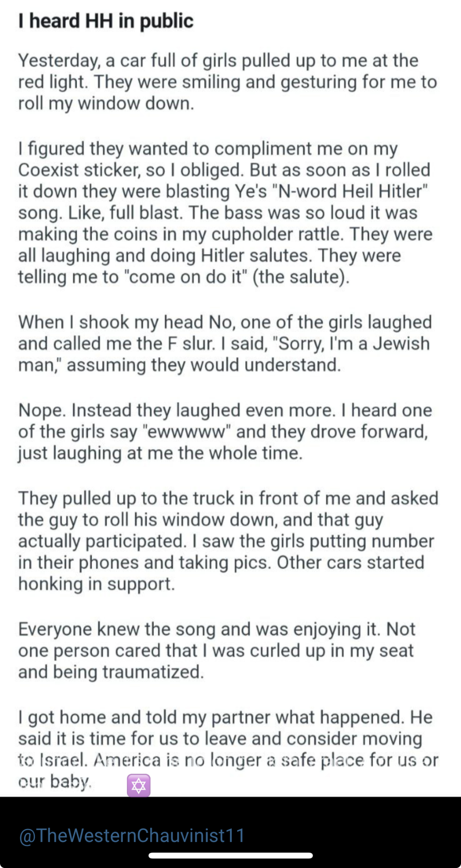Tap the white home indicator bar
The width and height of the screenshot is (461, 868).
pos(230,855)
